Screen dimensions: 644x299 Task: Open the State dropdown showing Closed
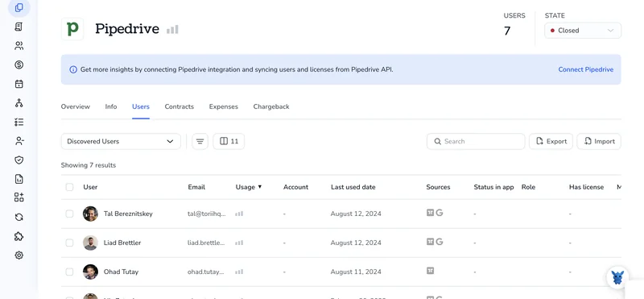tap(583, 31)
